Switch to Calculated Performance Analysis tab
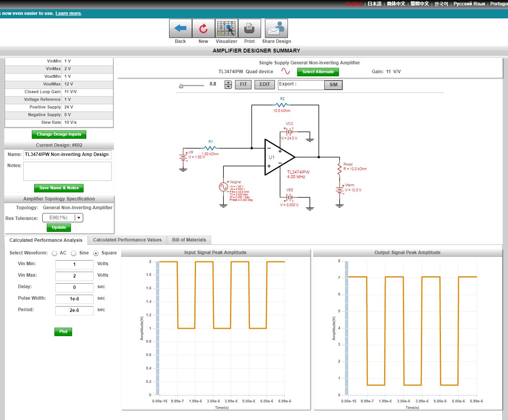Viewport: 508px width, 420px height. (46, 240)
